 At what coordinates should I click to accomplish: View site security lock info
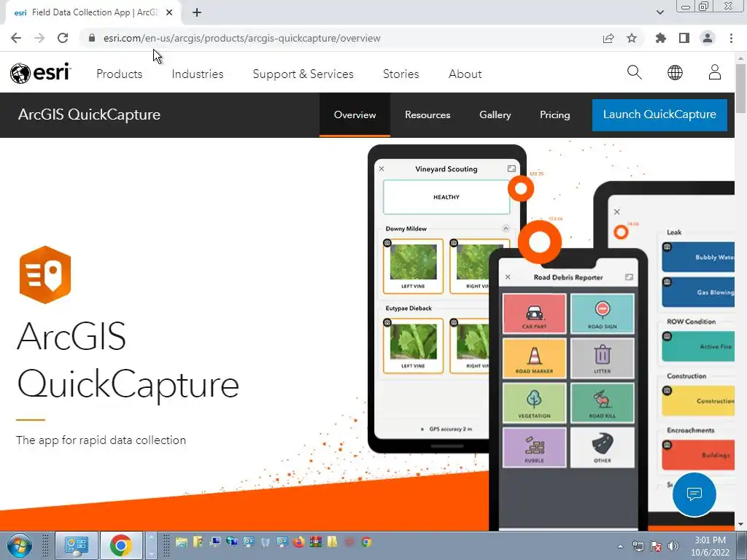92,38
